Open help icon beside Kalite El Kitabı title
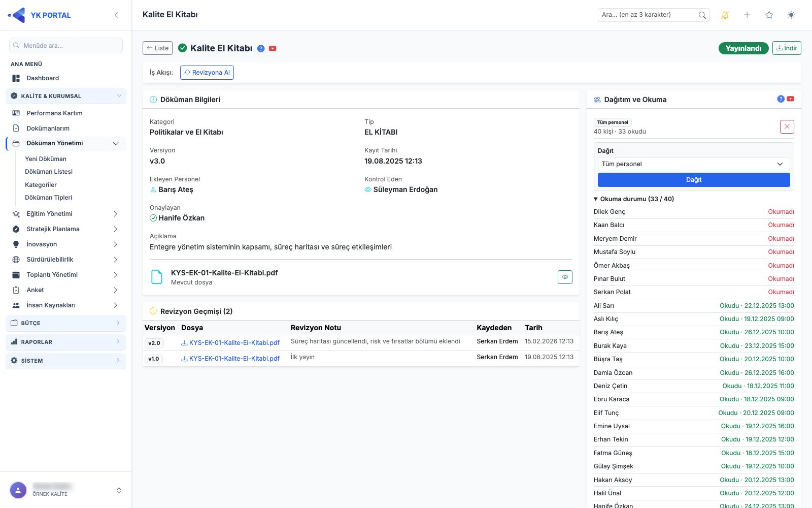This screenshot has height=508, width=812. click(x=261, y=49)
